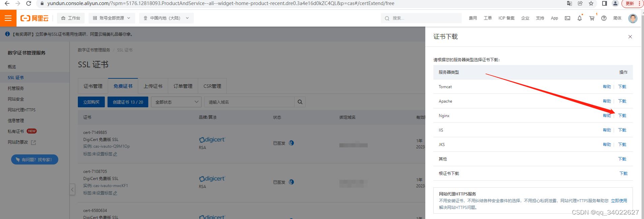Switch to CSR管理 tab

212,86
